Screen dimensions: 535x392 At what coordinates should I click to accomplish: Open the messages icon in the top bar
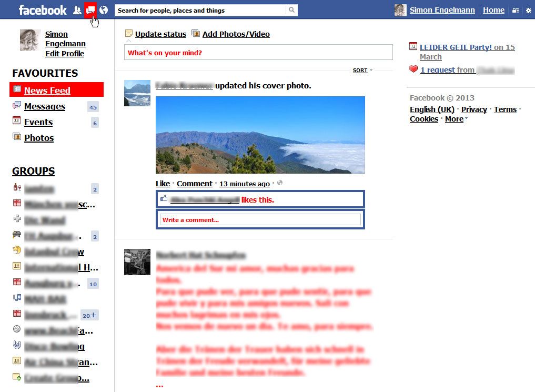[89, 9]
